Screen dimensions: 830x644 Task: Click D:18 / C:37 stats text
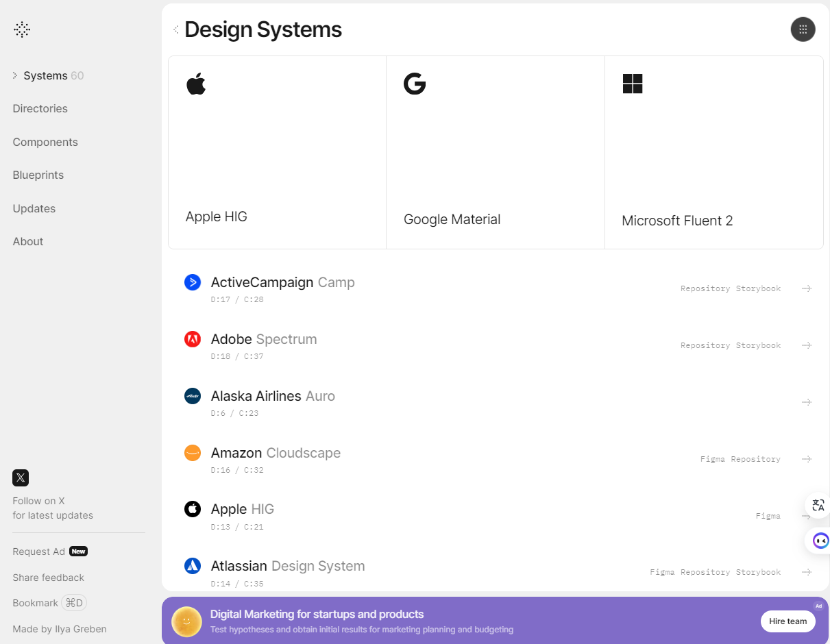(237, 356)
